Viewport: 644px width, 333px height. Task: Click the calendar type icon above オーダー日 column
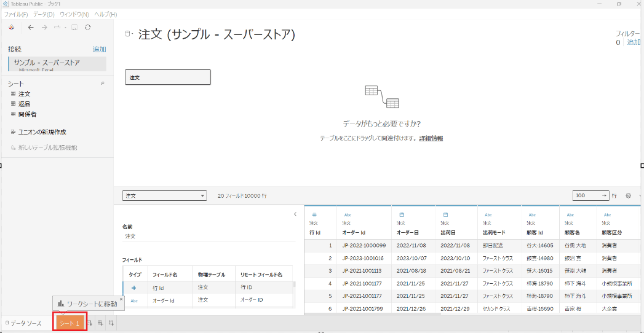coord(402,214)
